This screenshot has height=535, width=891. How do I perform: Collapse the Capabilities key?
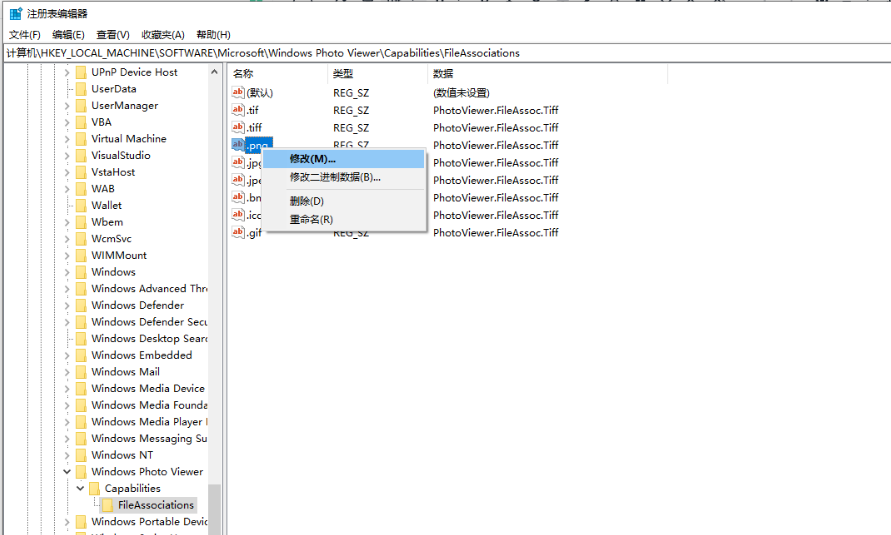[80, 488]
